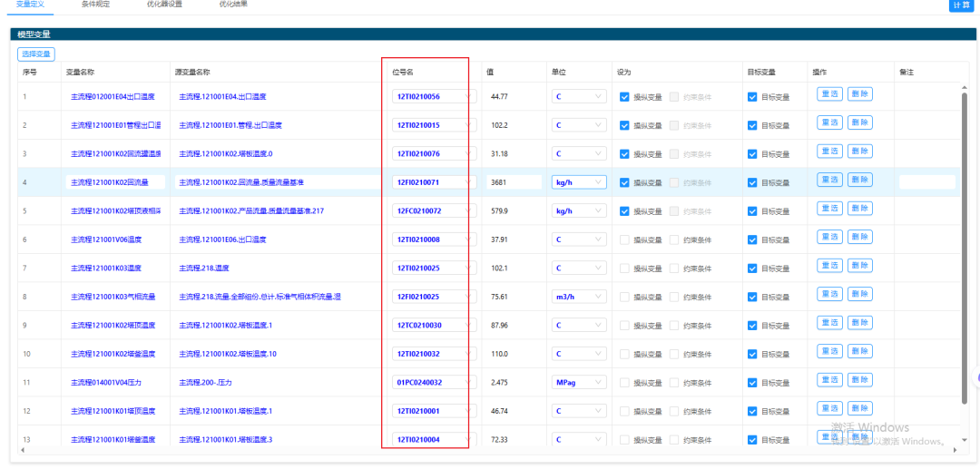Click 重选 in the 12TC0210030 row
980x469 pixels.
(x=829, y=323)
